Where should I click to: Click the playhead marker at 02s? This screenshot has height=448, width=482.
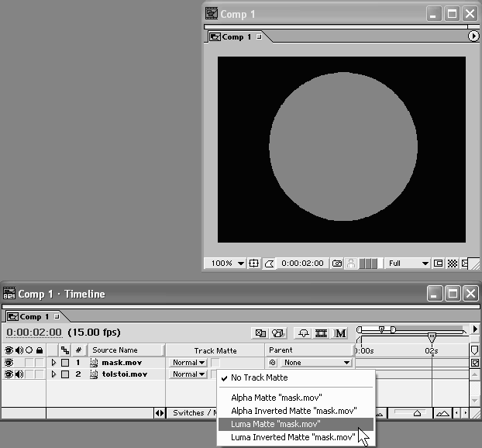point(432,338)
